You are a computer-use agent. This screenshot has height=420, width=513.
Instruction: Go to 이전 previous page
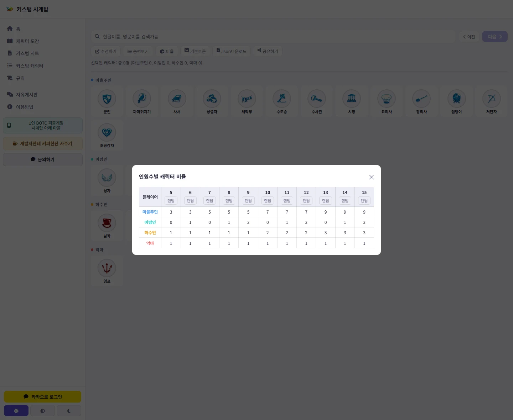[x=469, y=37]
